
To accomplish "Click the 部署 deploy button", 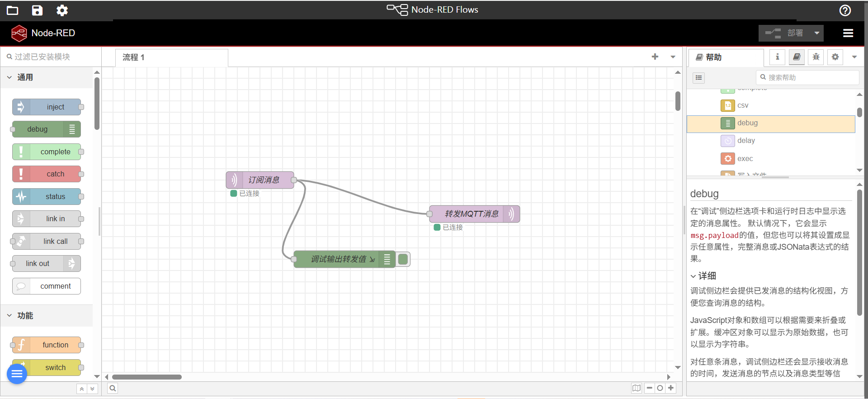I will coord(785,33).
